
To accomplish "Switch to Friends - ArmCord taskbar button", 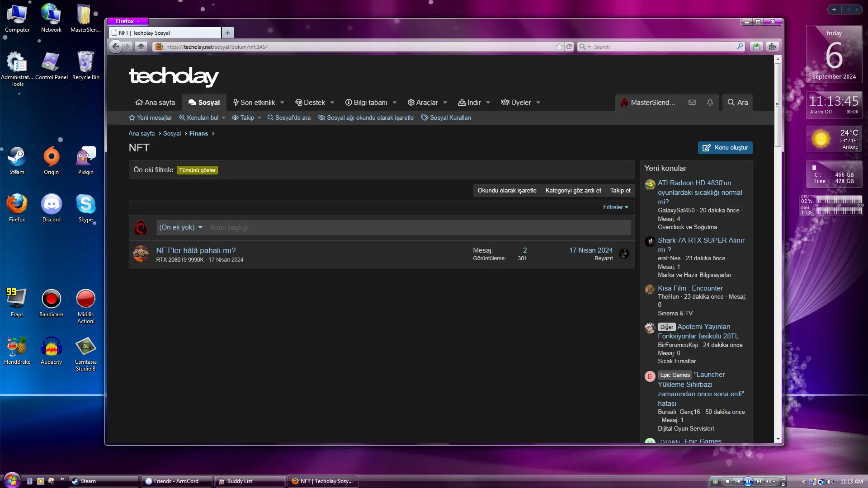I will coord(177,481).
